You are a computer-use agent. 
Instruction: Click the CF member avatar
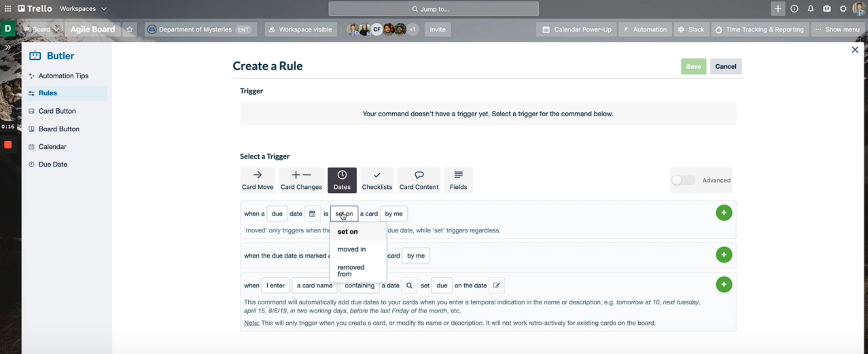coord(376,29)
